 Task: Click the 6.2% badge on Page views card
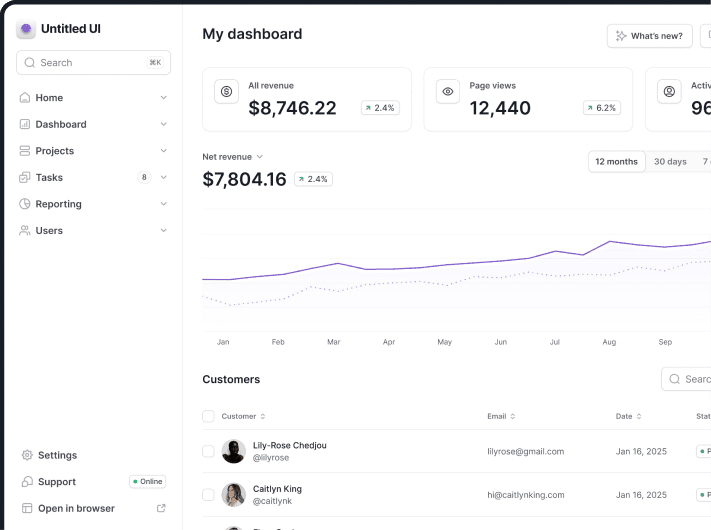(602, 108)
